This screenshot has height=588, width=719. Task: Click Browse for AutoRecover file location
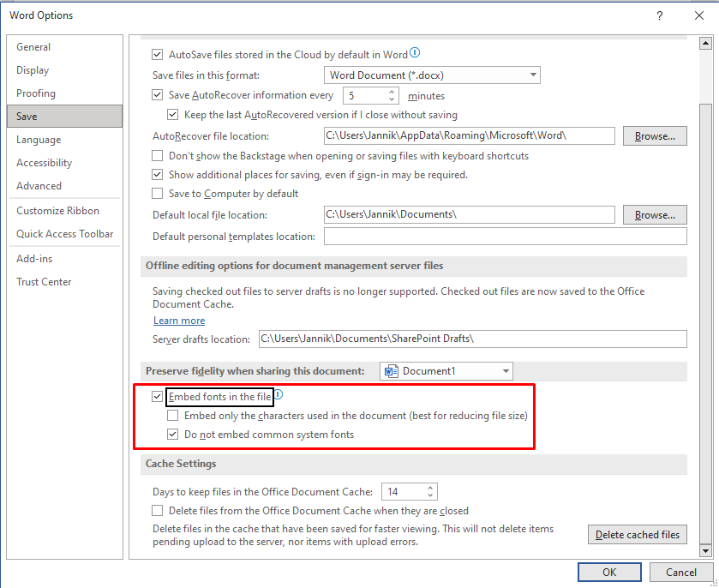pos(655,136)
